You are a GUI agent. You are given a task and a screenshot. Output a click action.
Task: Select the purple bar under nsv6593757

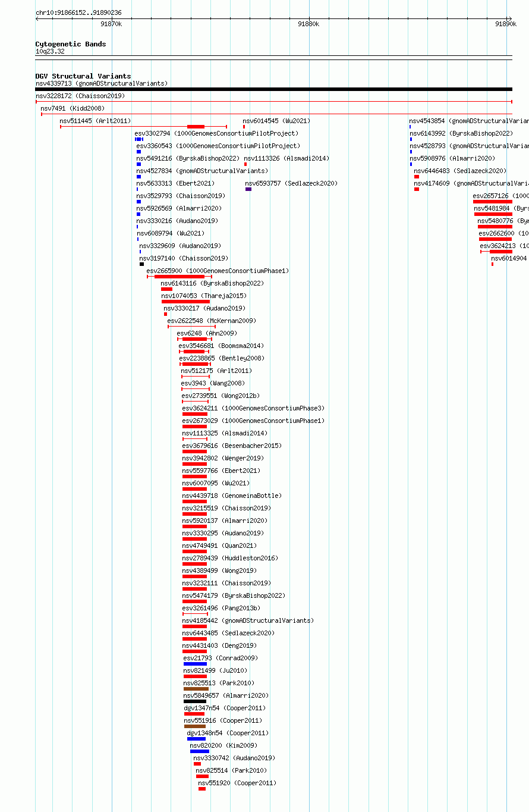248,189
